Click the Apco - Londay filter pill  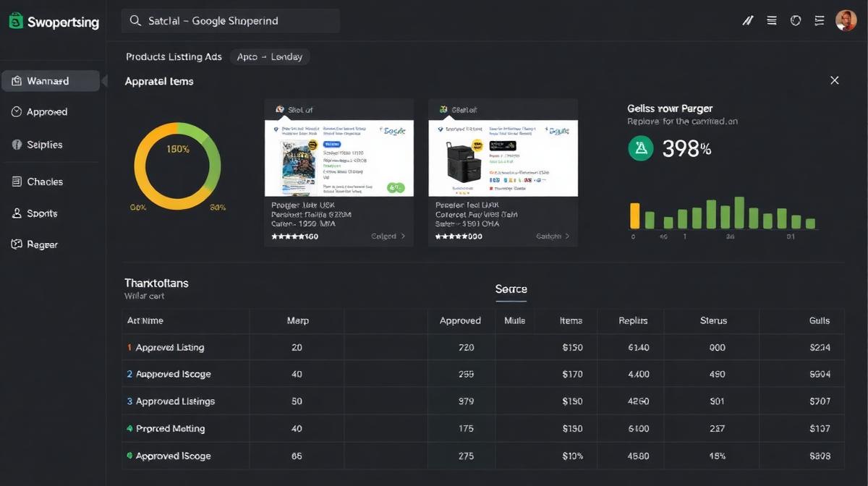click(x=270, y=56)
